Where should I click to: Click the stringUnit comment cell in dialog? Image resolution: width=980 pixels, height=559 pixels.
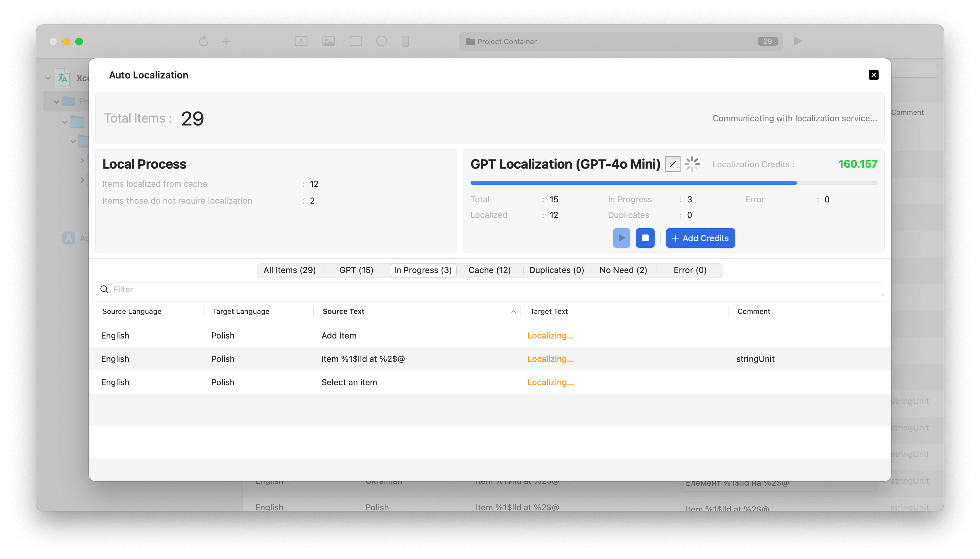click(755, 359)
